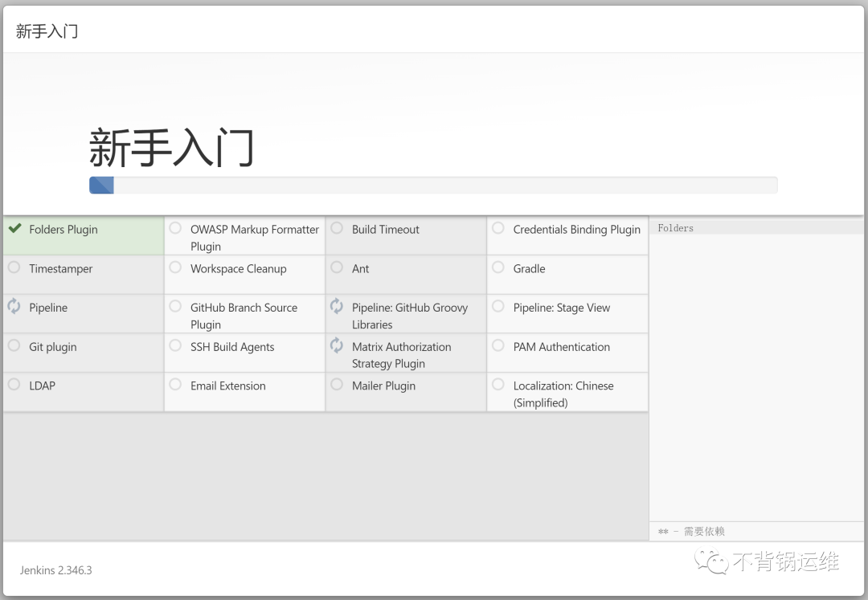Click the Credentials Binding Plugin label
The height and width of the screenshot is (600, 868).
[577, 230]
